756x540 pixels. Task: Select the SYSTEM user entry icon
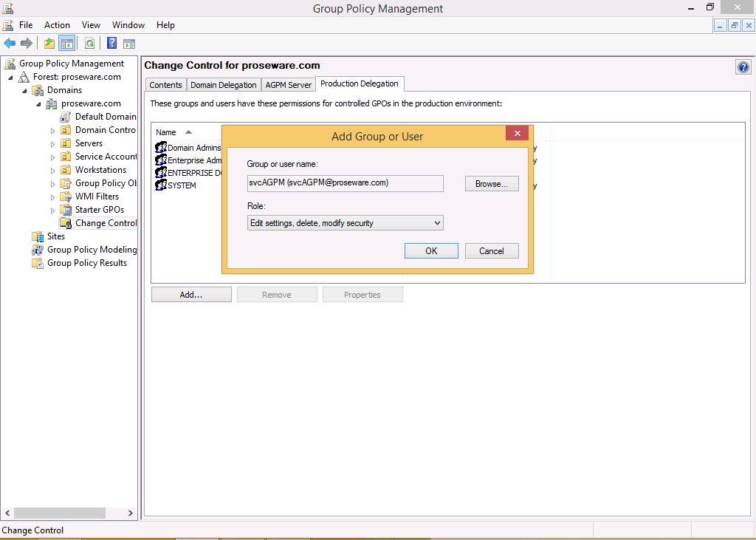click(161, 185)
